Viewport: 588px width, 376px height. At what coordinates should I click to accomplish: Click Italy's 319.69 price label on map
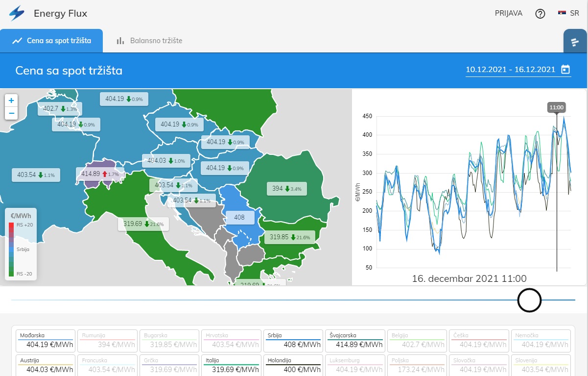143,224
